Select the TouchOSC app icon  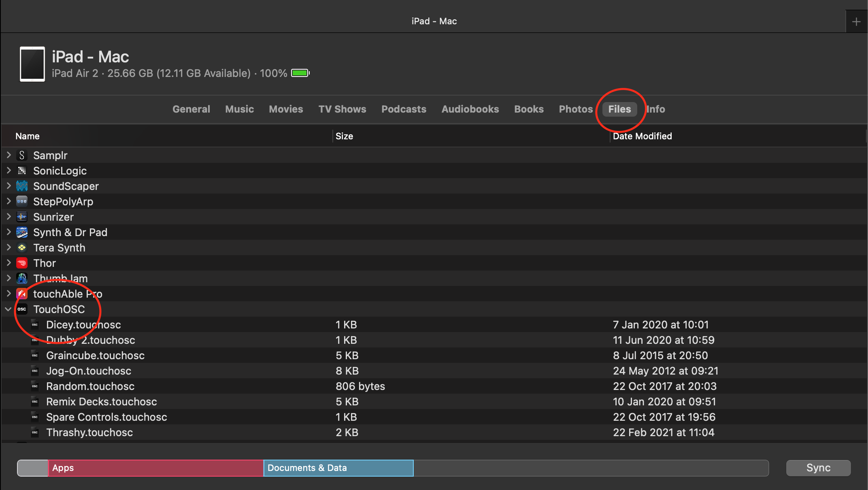coord(22,309)
